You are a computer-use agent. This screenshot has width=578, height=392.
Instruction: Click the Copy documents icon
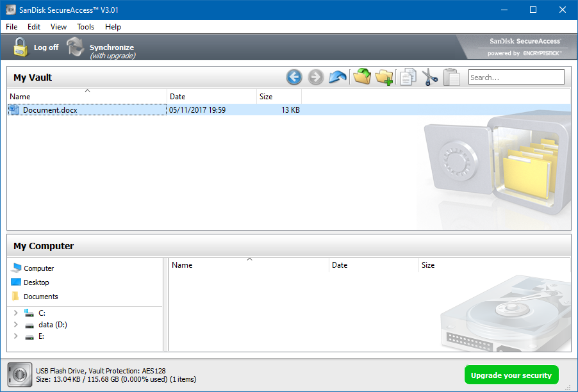[x=408, y=78]
